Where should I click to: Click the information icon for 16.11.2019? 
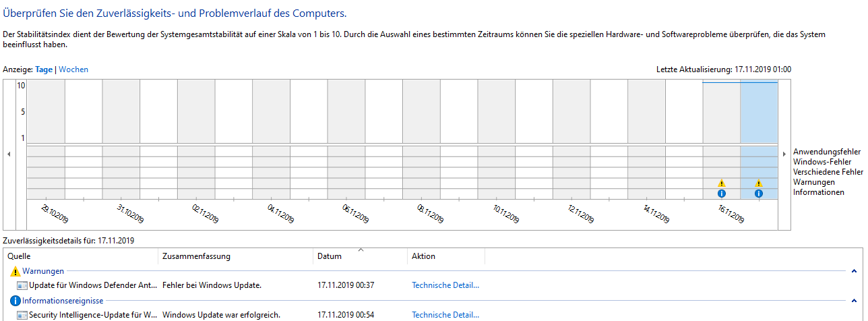pos(721,194)
